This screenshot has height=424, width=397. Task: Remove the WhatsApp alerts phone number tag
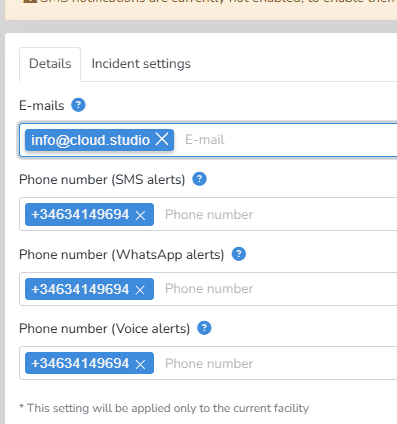pyautogui.click(x=140, y=290)
